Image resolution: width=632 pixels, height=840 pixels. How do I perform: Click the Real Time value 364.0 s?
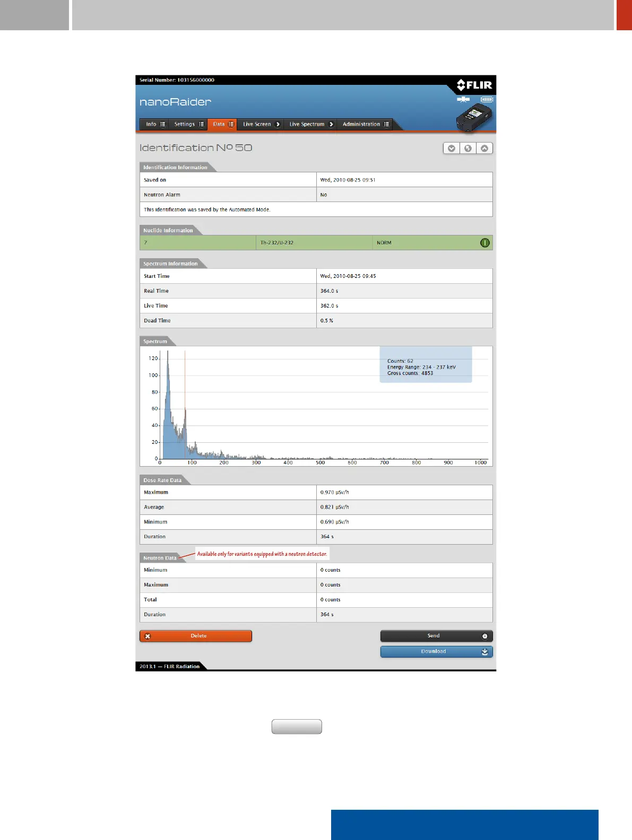[x=329, y=291]
